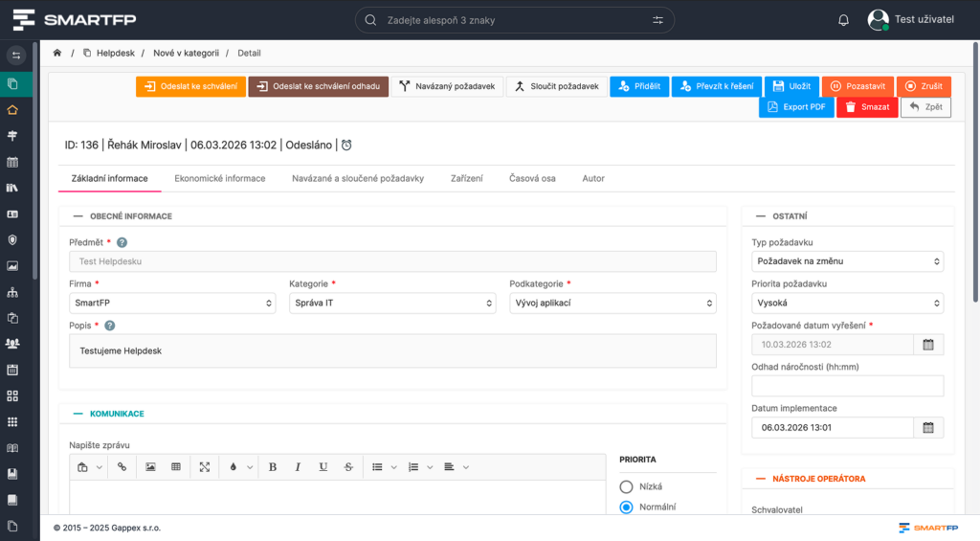Insert link in message editor
980x541 pixels.
[122, 466]
